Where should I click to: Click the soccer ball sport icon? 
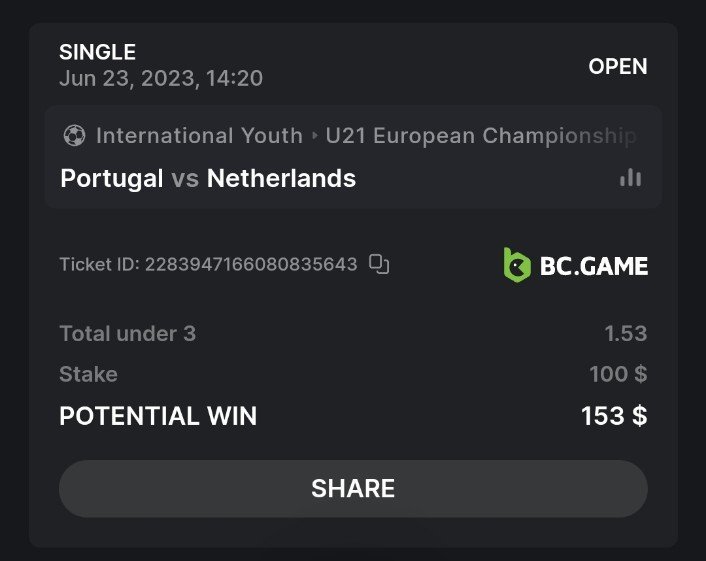pos(74,135)
